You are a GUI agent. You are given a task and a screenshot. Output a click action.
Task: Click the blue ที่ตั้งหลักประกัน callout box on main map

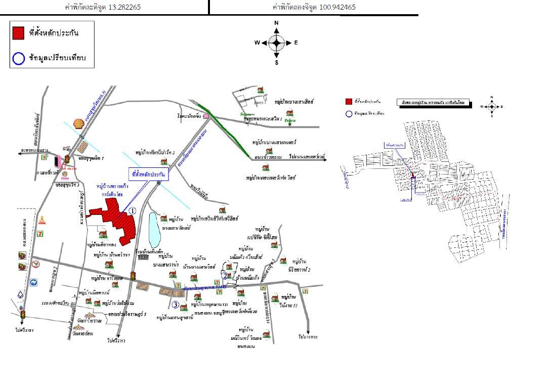point(149,175)
